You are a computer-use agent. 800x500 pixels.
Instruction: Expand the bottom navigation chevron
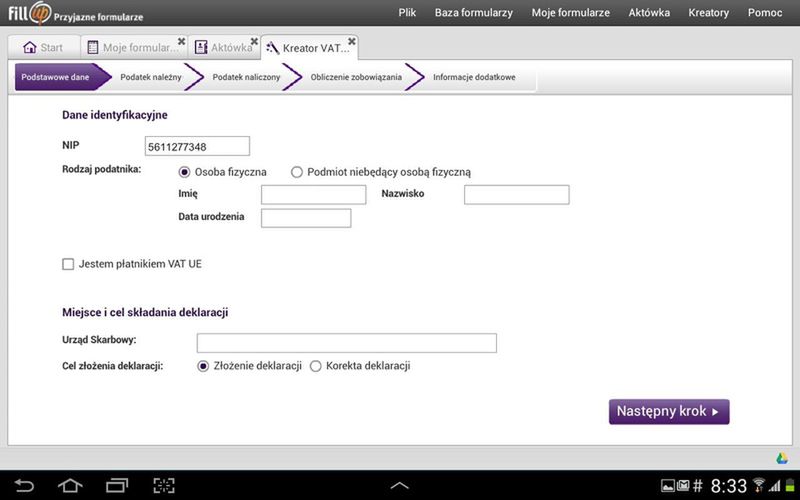pos(399,486)
